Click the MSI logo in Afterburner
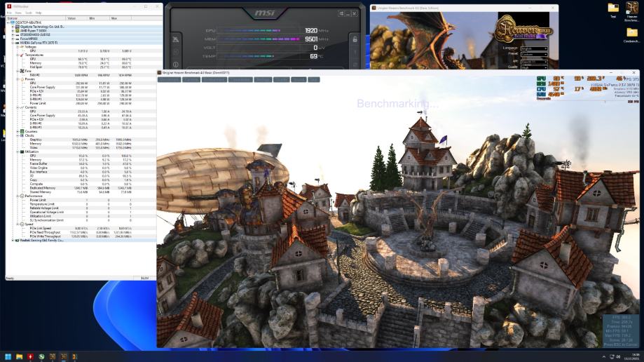 (265, 13)
